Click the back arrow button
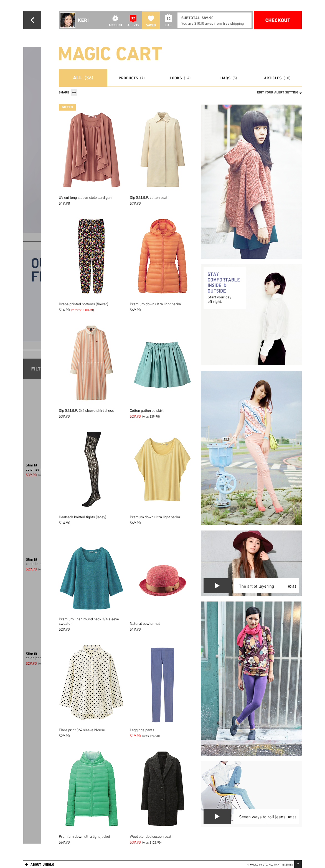This screenshot has height=868, width=325. click(x=32, y=20)
